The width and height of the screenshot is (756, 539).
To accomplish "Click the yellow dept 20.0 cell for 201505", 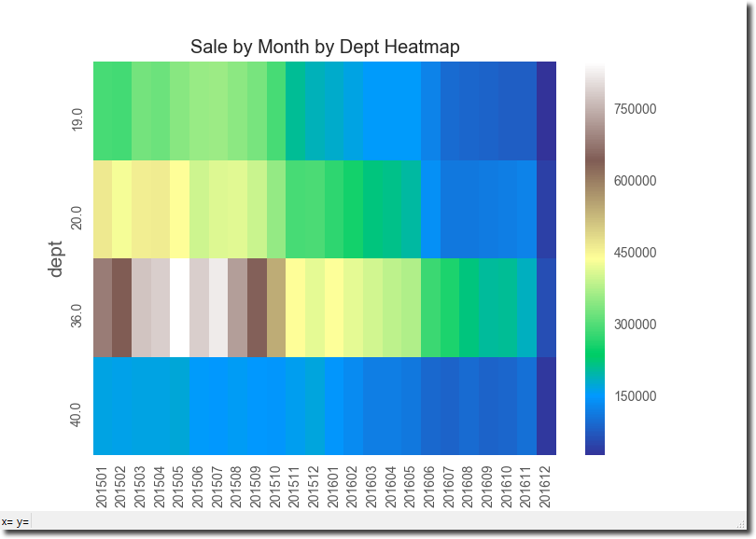I will click(179, 209).
